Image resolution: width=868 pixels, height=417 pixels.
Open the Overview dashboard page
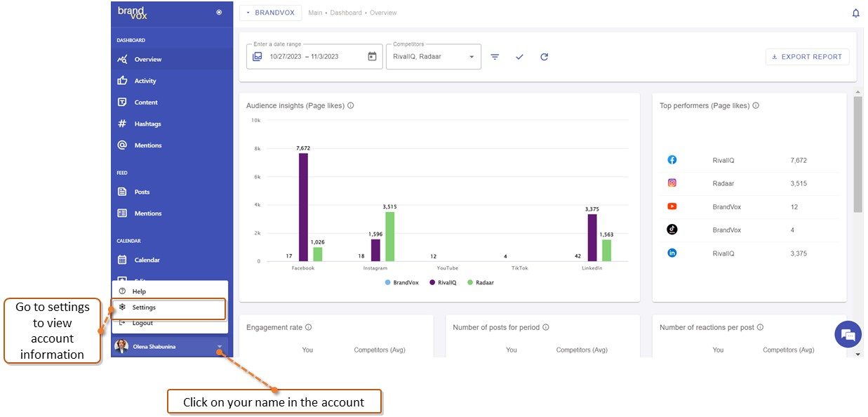(x=171, y=60)
